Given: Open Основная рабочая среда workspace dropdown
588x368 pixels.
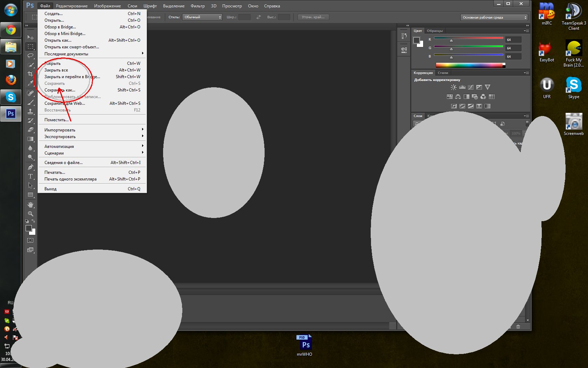Looking at the screenshot, I should [494, 18].
